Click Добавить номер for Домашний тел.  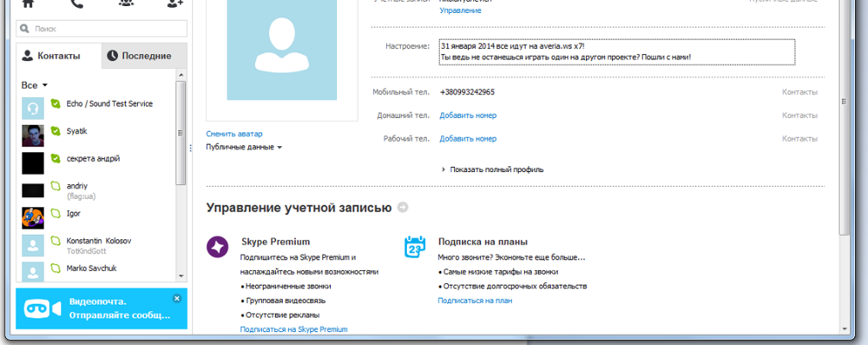click(468, 116)
